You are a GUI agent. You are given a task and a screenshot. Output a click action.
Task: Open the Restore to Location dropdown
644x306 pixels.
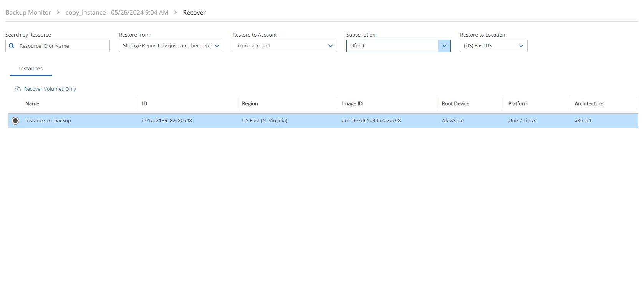click(x=493, y=46)
